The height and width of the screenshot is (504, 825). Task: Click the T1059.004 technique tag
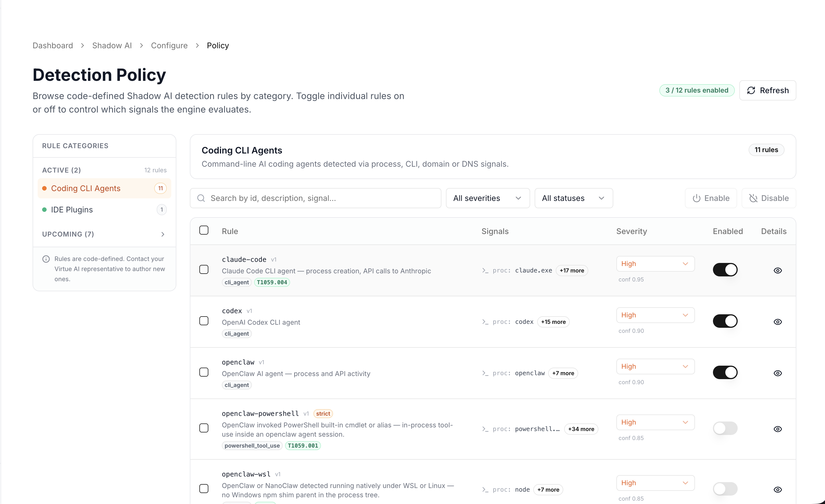pos(272,282)
